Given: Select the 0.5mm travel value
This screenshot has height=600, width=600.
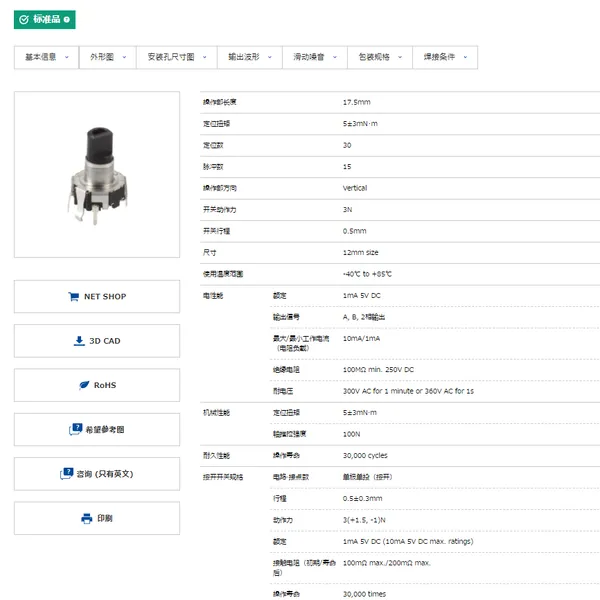Looking at the screenshot, I should click(355, 231).
